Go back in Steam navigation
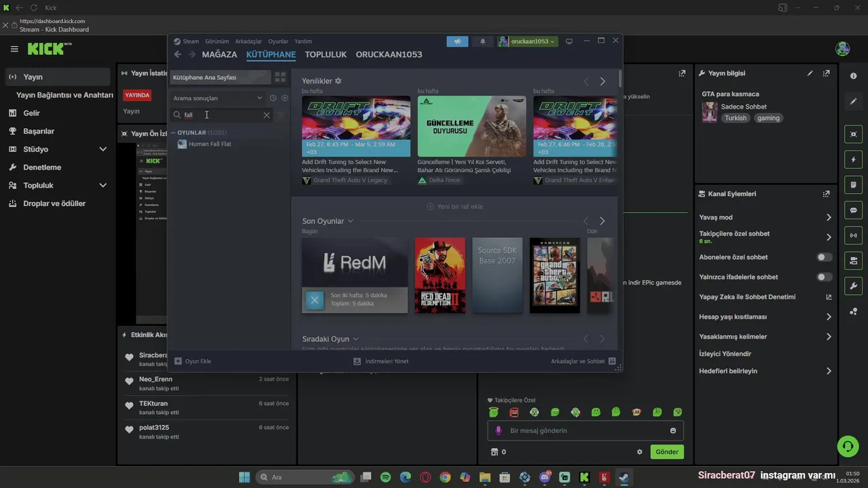 point(178,54)
